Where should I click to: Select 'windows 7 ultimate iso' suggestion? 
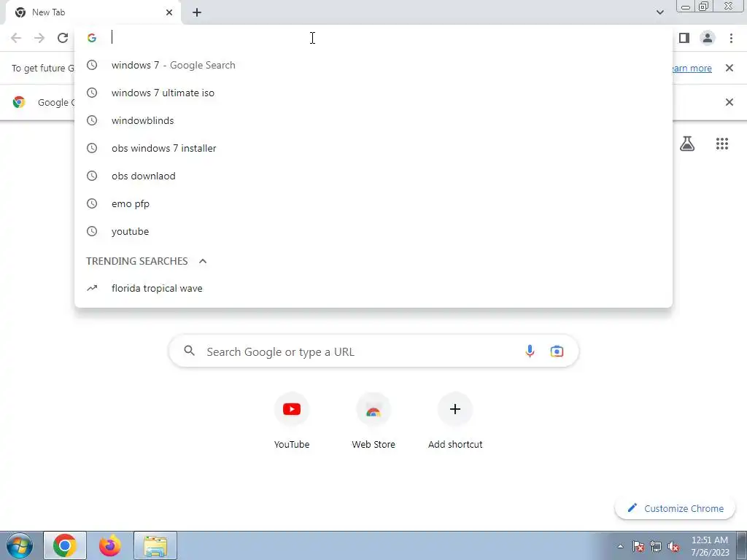pos(373,93)
